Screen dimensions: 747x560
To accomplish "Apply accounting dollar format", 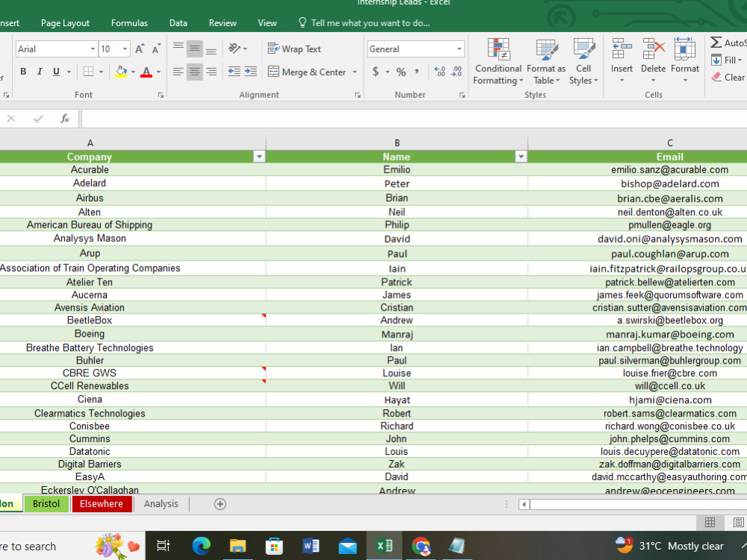I will tap(376, 72).
